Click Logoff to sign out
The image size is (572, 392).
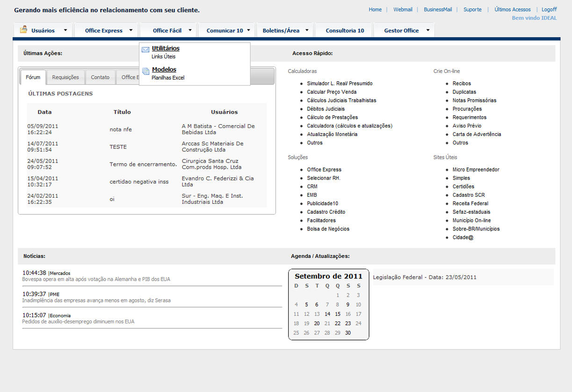point(549,9)
